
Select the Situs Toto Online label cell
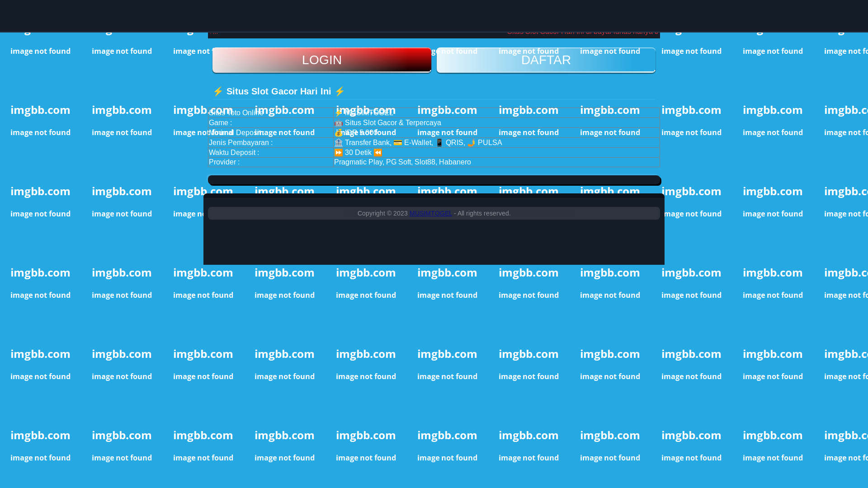pos(270,113)
